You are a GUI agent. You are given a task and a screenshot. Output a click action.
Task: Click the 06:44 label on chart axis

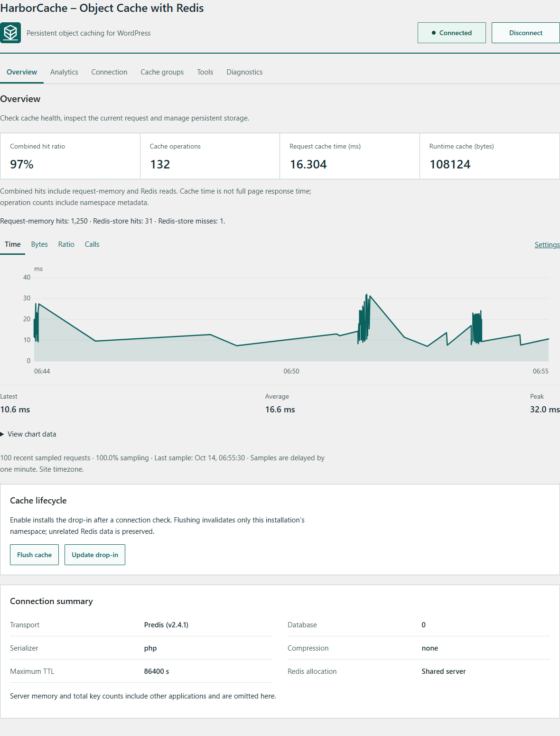tap(42, 371)
